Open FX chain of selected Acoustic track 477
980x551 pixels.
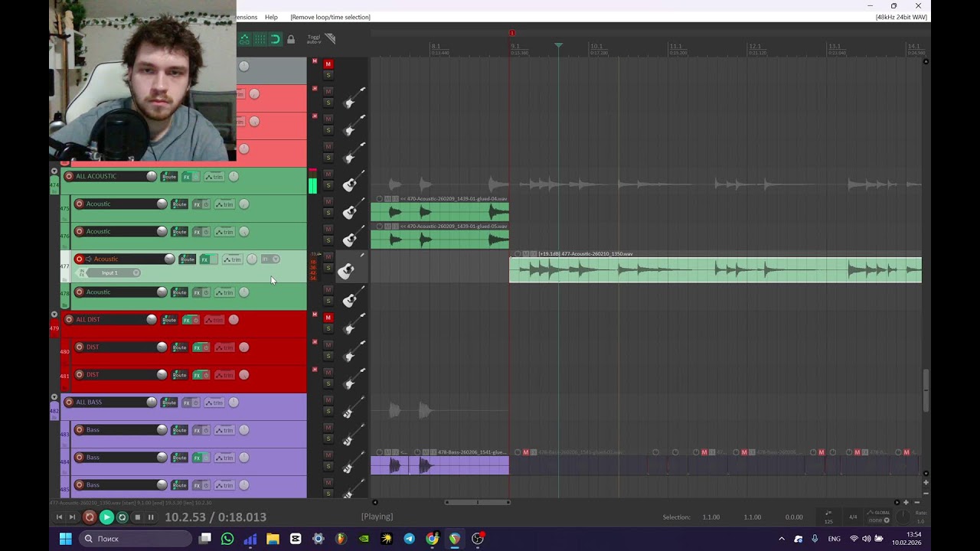point(204,259)
